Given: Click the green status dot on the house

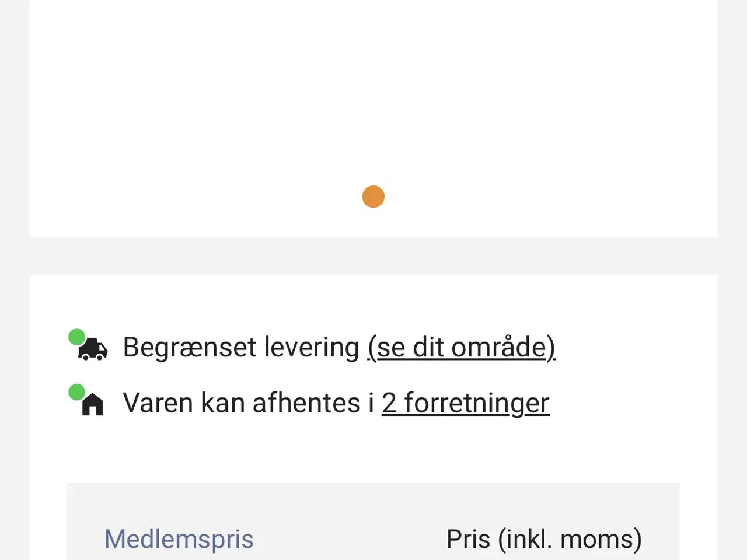Looking at the screenshot, I should pyautogui.click(x=76, y=391).
